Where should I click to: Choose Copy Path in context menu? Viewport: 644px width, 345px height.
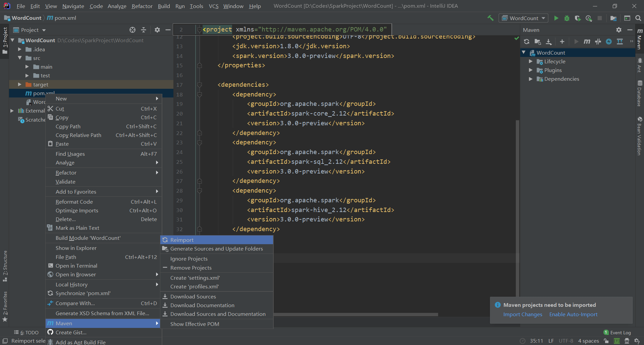[104, 126]
